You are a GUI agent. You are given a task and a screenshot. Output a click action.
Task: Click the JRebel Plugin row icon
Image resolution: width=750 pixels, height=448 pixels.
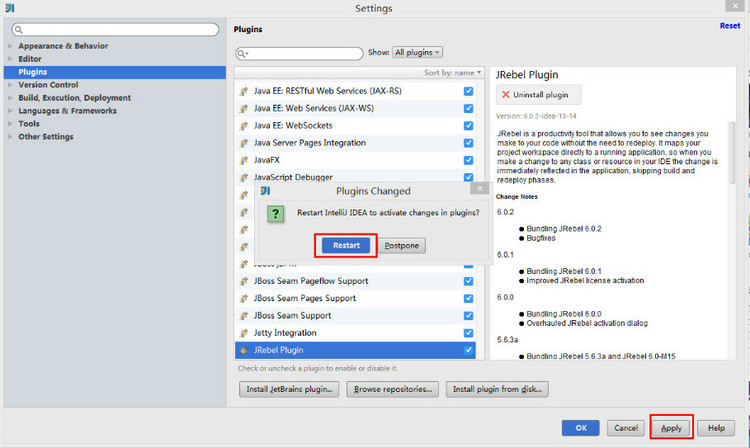point(244,350)
